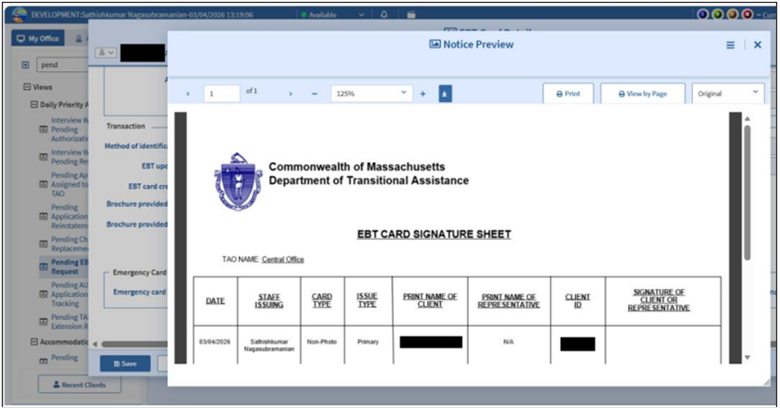Click the 'Method of identific' label
The height and width of the screenshot is (408, 780).
click(136, 146)
